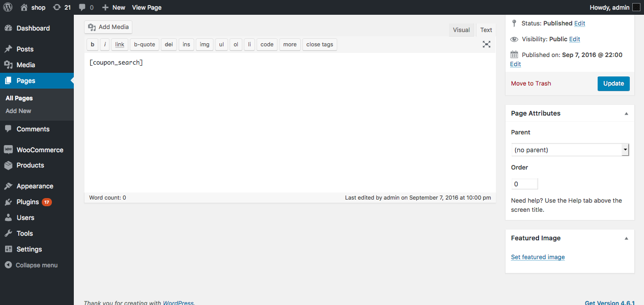Click the Add Media button
644x305 pixels.
(x=108, y=27)
